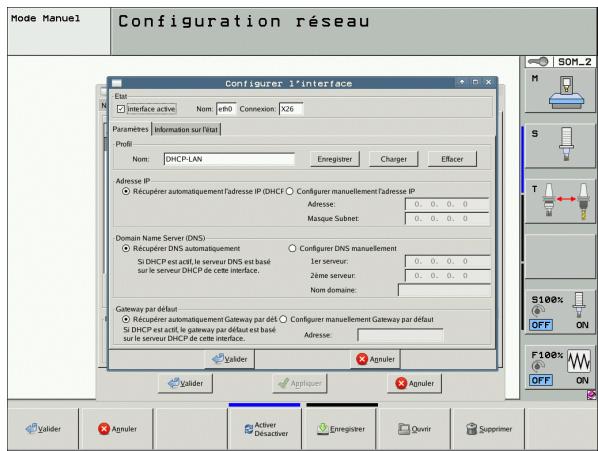Click the black softkey row indicator bar
This screenshot has width=598, height=451.
[x=342, y=405]
